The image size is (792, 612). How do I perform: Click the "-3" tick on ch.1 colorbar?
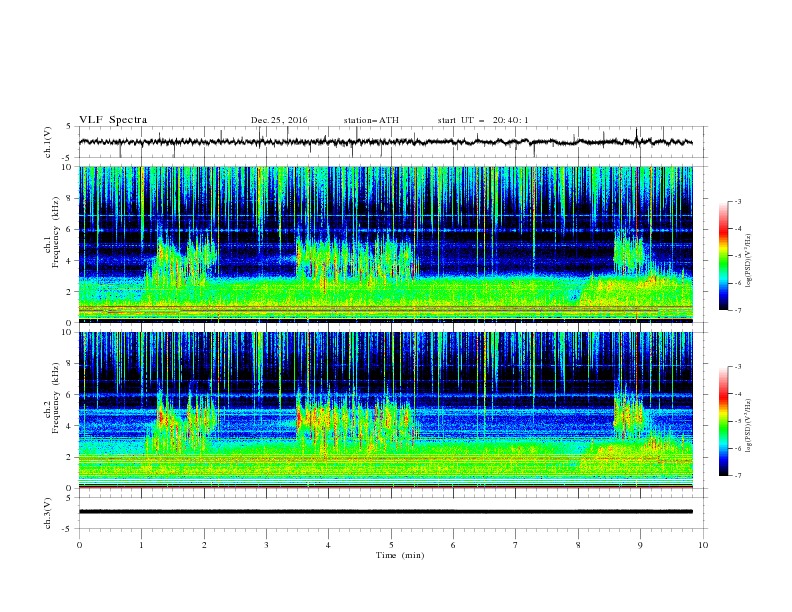pyautogui.click(x=738, y=201)
